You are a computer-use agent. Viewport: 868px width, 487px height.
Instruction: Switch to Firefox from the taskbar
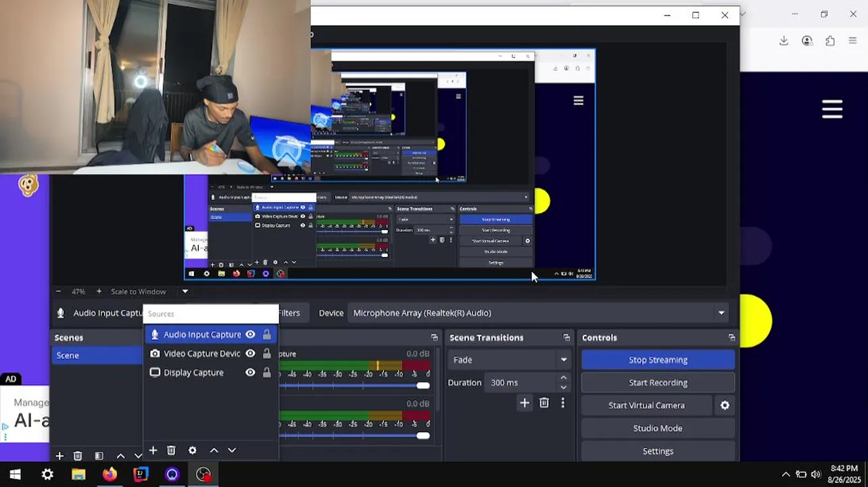110,475
